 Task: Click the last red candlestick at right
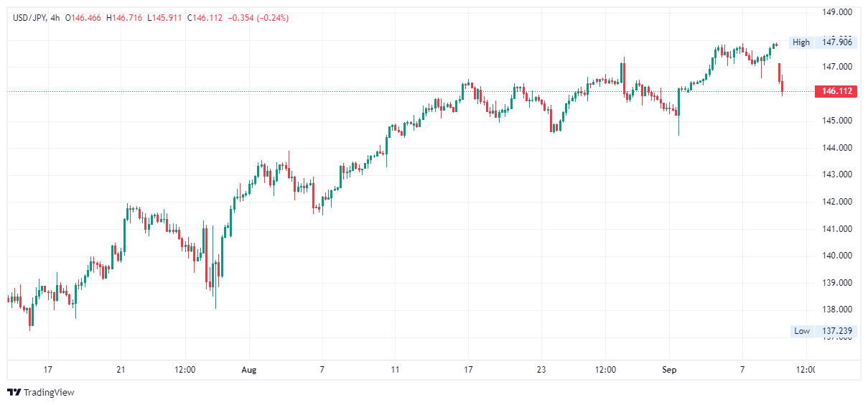point(783,86)
